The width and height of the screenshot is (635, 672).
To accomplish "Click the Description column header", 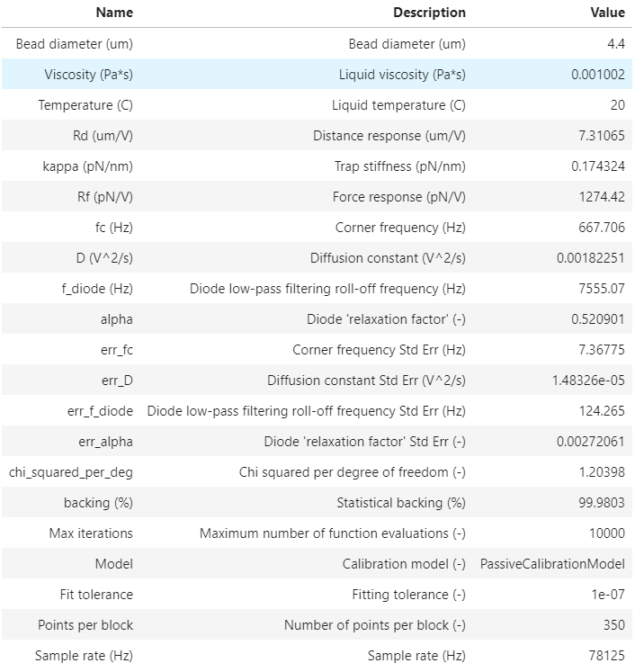I will (429, 13).
